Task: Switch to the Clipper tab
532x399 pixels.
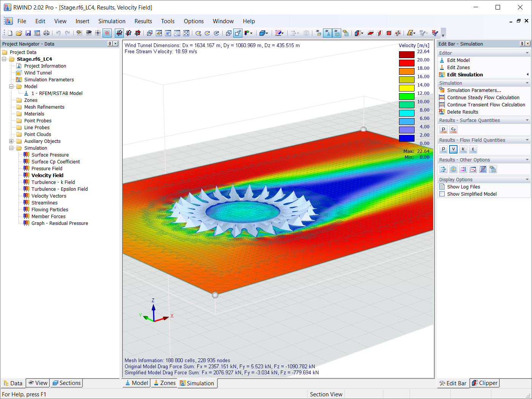Action: 484,383
